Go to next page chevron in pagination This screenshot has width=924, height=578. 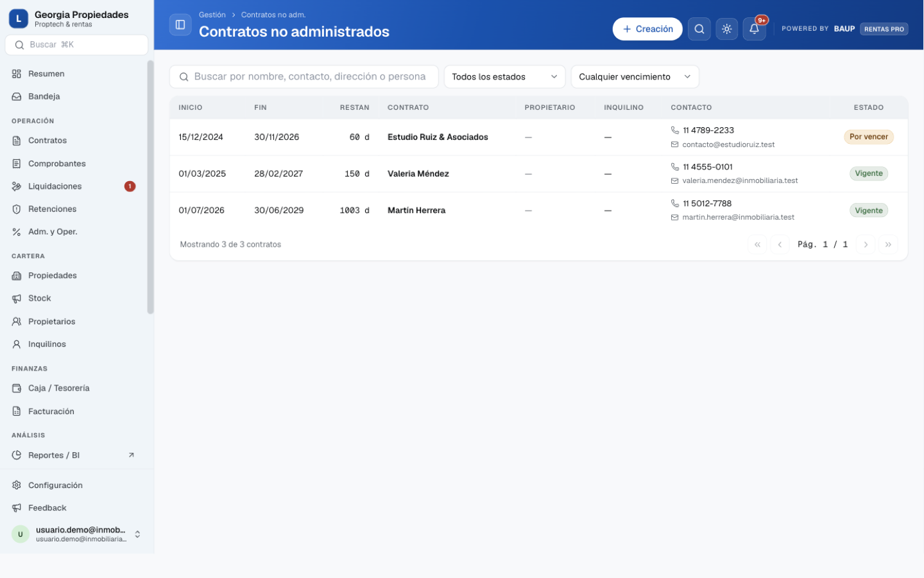[866, 245]
